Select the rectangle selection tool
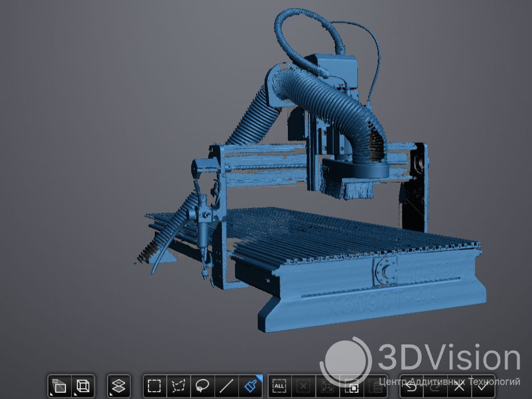Screen dimensions: 532x399 click(x=154, y=386)
